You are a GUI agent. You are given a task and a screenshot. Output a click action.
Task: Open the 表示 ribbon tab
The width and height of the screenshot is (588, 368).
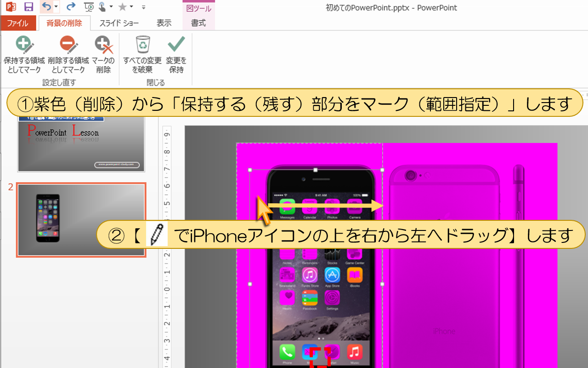164,23
